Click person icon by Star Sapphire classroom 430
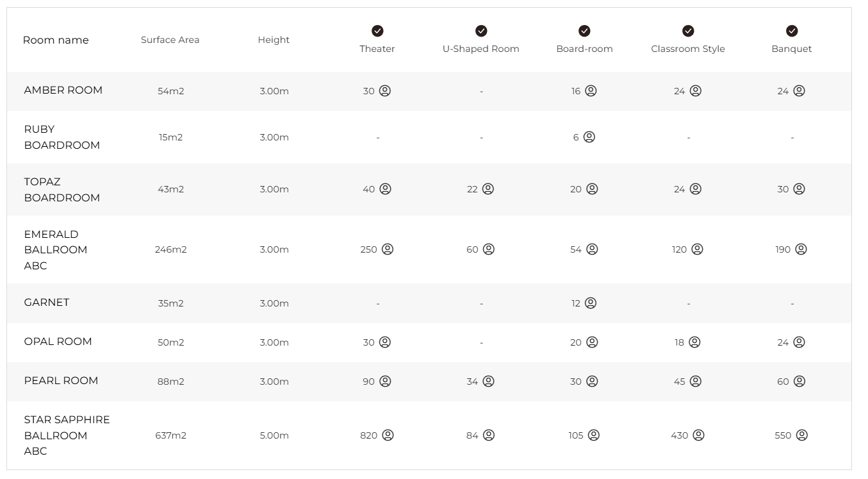The image size is (868, 479). 699,435
